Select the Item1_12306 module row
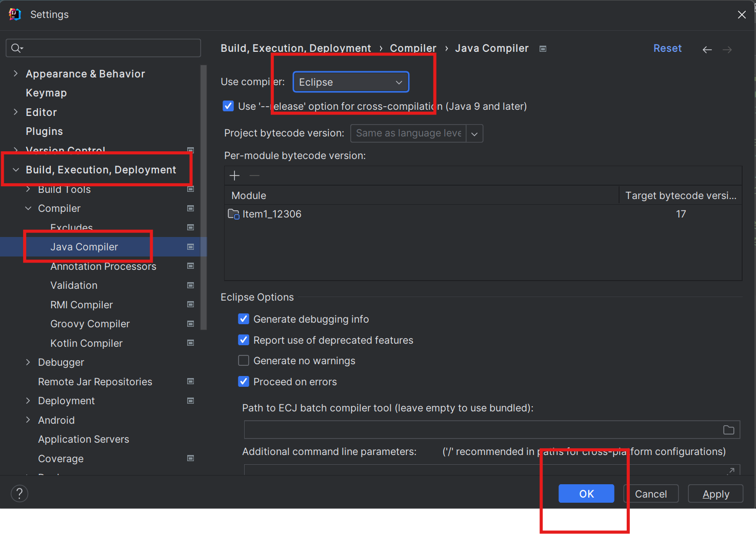 483,214
